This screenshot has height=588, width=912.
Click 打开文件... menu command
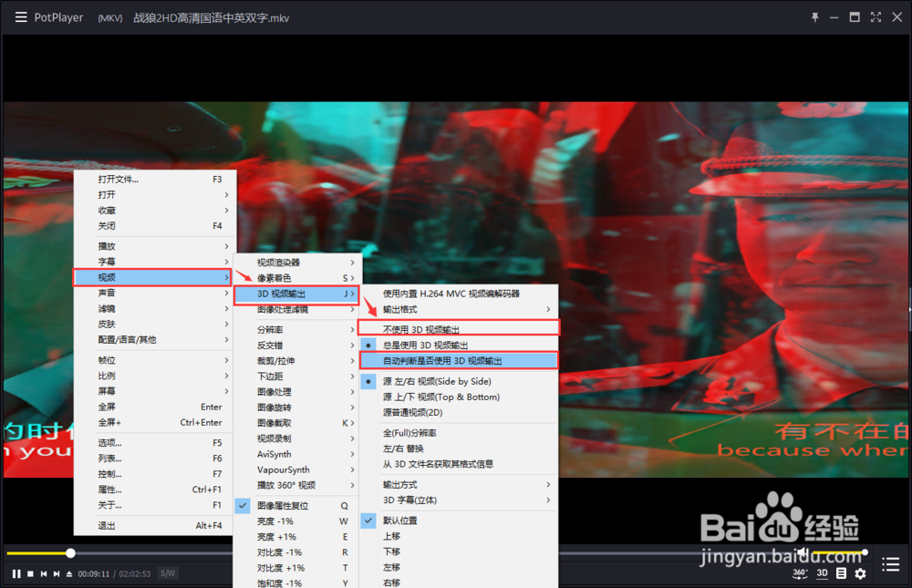click(x=155, y=179)
